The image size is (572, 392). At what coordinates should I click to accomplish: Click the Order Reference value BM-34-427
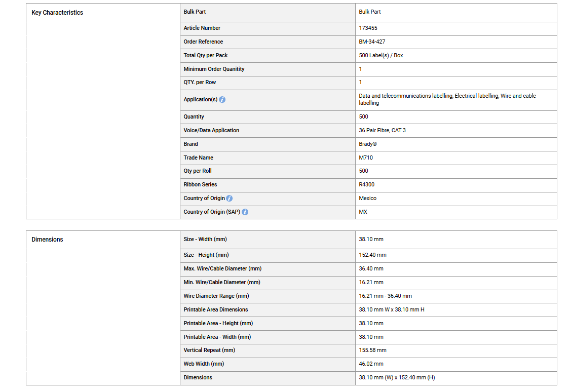pyautogui.click(x=372, y=42)
